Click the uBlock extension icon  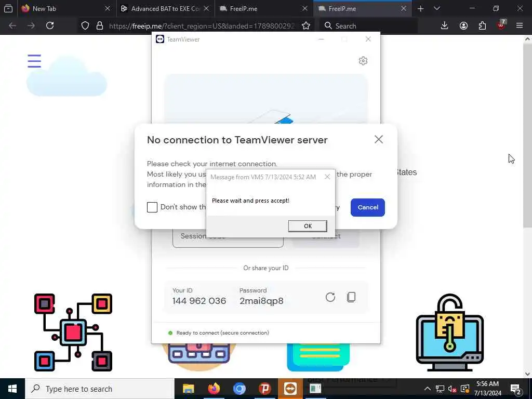pos(501,25)
